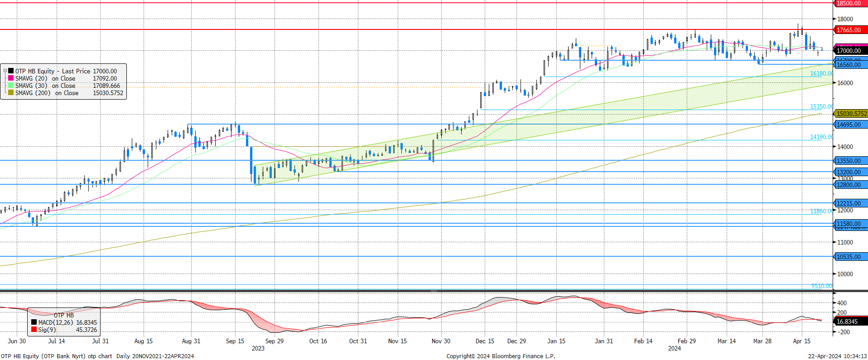Image resolution: width=868 pixels, height=360 pixels.
Task: Click the black OTP HB Equity legend swatch
Action: pyautogui.click(x=11, y=71)
